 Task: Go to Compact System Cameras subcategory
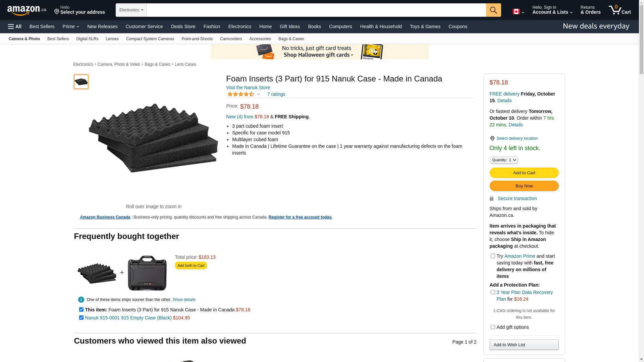150,39
